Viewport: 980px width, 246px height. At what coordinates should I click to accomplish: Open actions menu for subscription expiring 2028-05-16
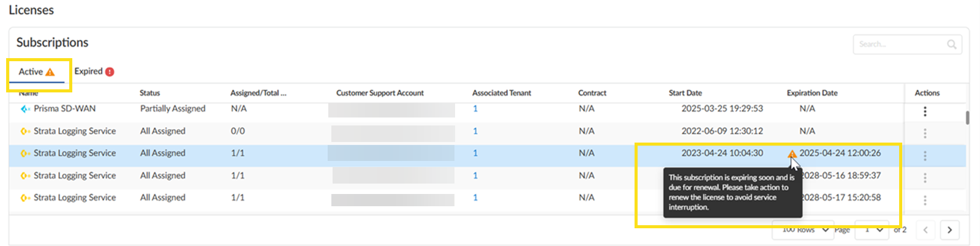tap(925, 178)
